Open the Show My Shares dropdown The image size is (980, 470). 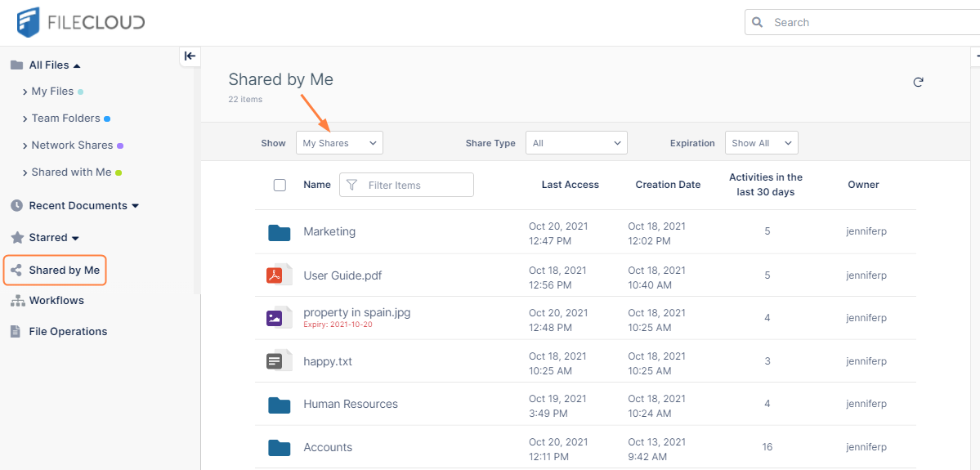339,143
